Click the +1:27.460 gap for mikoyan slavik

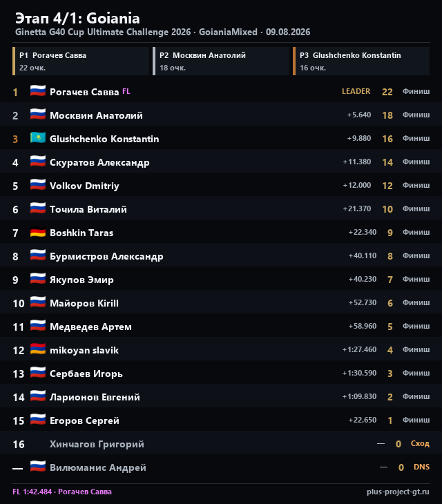359,349
